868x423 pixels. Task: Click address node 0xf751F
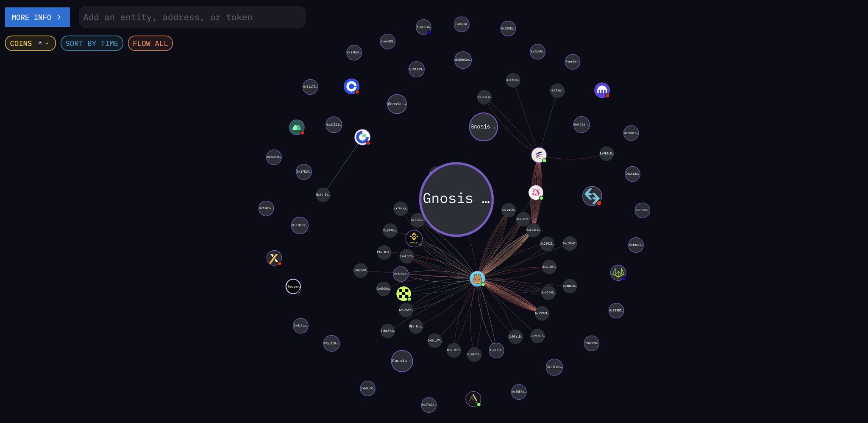tap(303, 172)
